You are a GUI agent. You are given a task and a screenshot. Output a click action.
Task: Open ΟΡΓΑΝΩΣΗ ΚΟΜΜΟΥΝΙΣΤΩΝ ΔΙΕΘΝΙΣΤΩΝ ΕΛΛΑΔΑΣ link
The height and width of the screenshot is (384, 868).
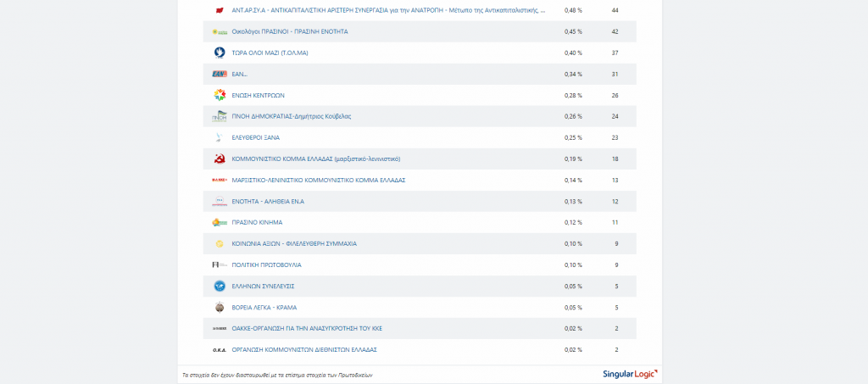304,350
